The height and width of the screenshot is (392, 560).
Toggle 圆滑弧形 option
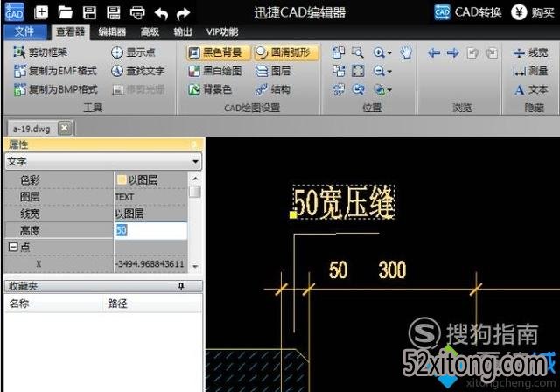pyautogui.click(x=285, y=52)
